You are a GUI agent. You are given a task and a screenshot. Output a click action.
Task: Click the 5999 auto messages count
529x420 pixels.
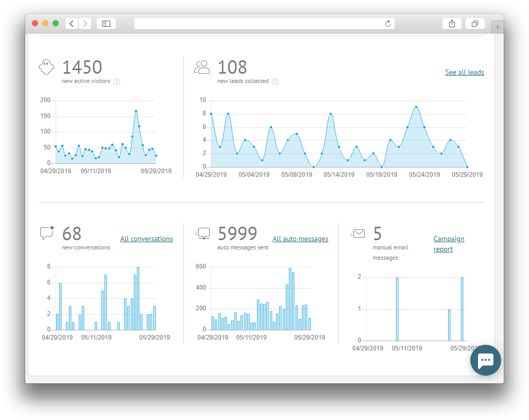[237, 233]
